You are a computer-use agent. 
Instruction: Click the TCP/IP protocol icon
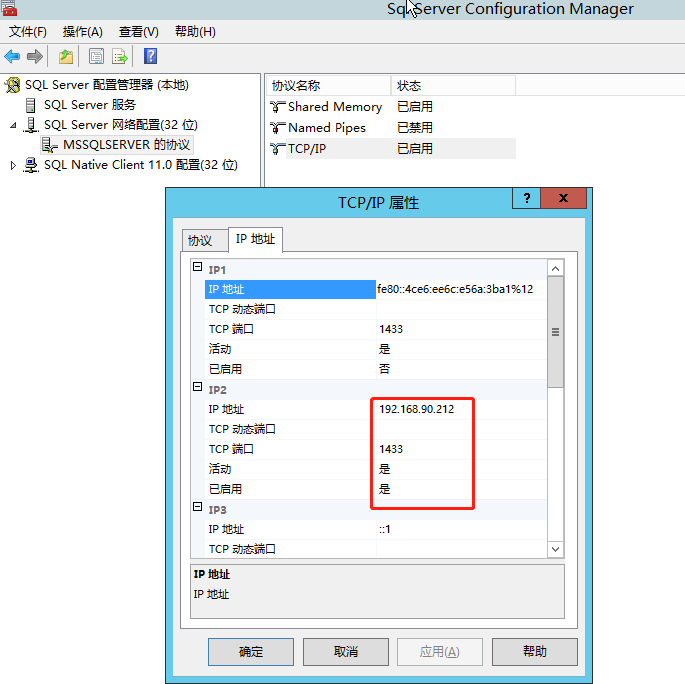(277, 149)
